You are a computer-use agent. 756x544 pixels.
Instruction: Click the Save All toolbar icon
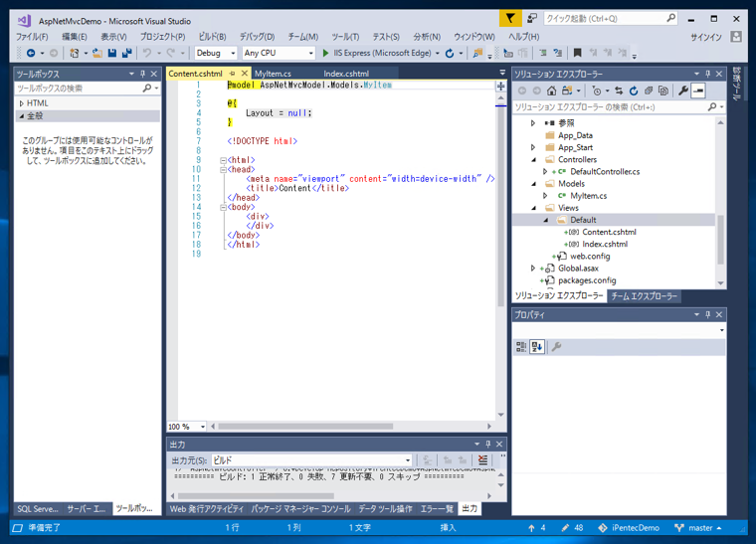pyautogui.click(x=126, y=53)
